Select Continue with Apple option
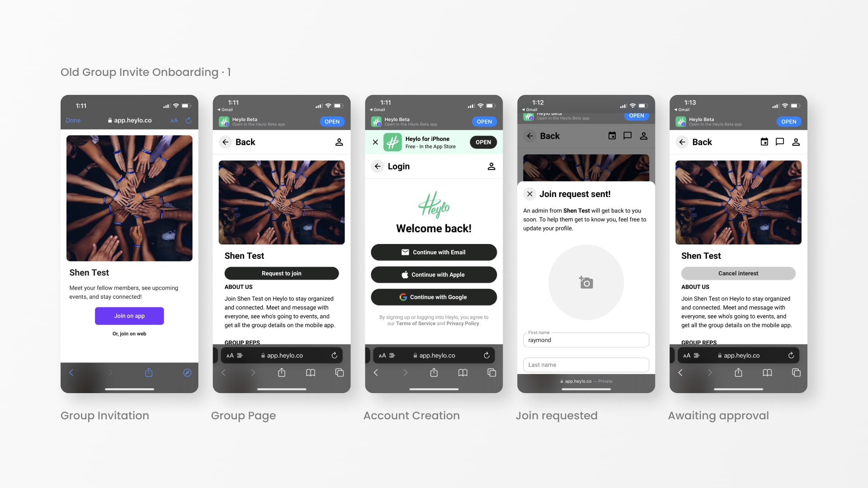 pos(434,274)
